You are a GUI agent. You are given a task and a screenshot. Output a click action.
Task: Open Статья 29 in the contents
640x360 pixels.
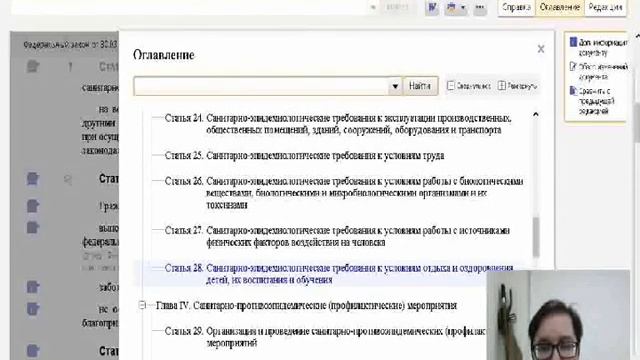(325, 337)
